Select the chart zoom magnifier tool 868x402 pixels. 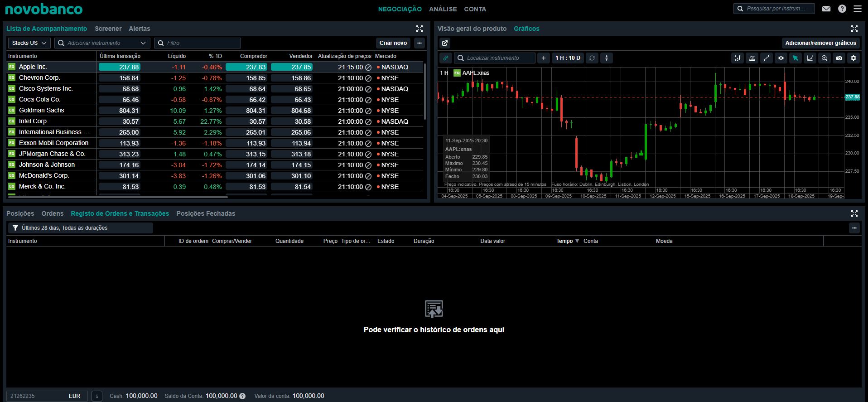click(x=825, y=58)
